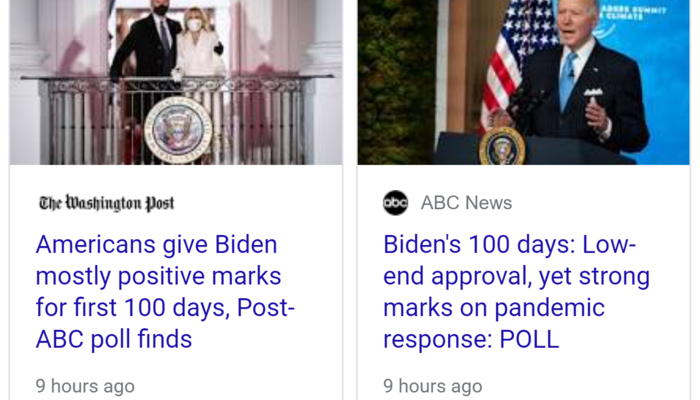
Task: Click the presidential seal on the balcony railing
Action: (178, 130)
